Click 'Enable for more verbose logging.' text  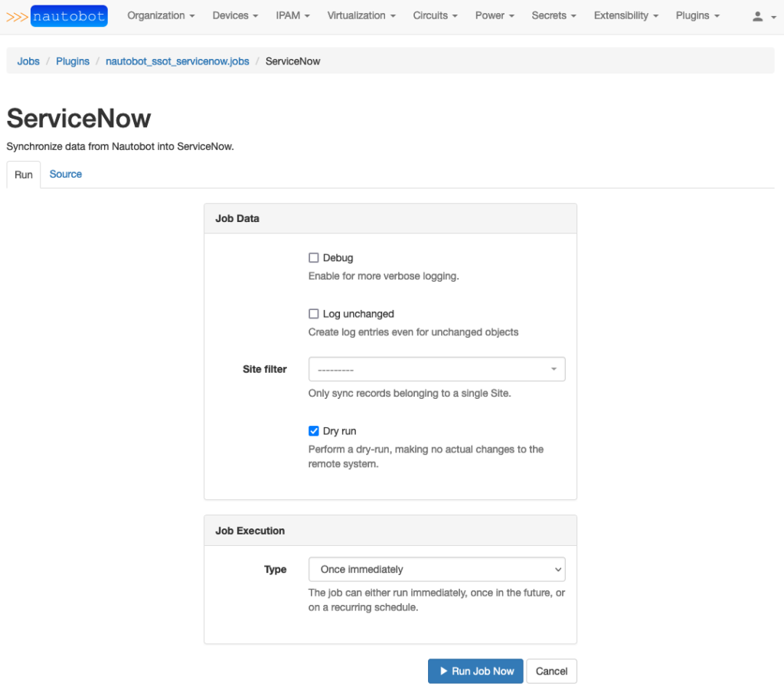(384, 276)
